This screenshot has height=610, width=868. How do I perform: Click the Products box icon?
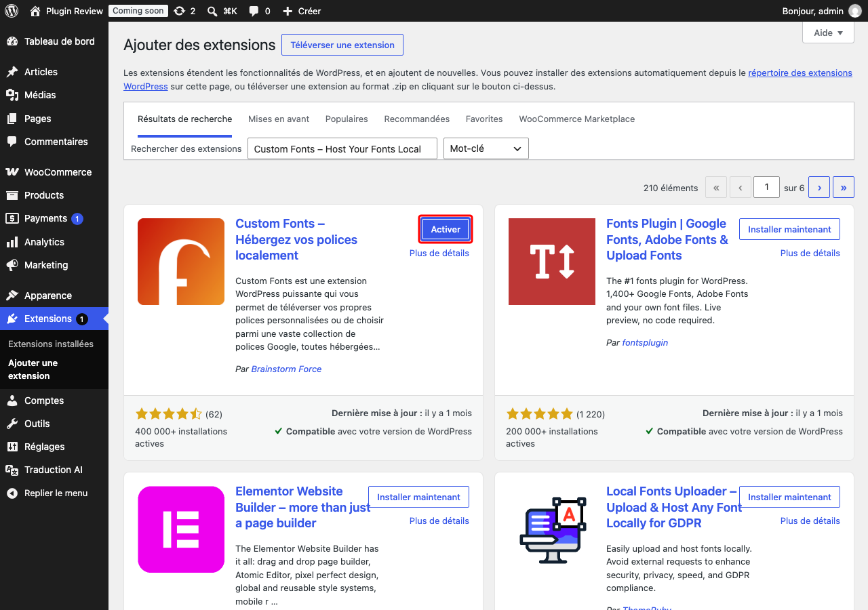pyautogui.click(x=12, y=195)
